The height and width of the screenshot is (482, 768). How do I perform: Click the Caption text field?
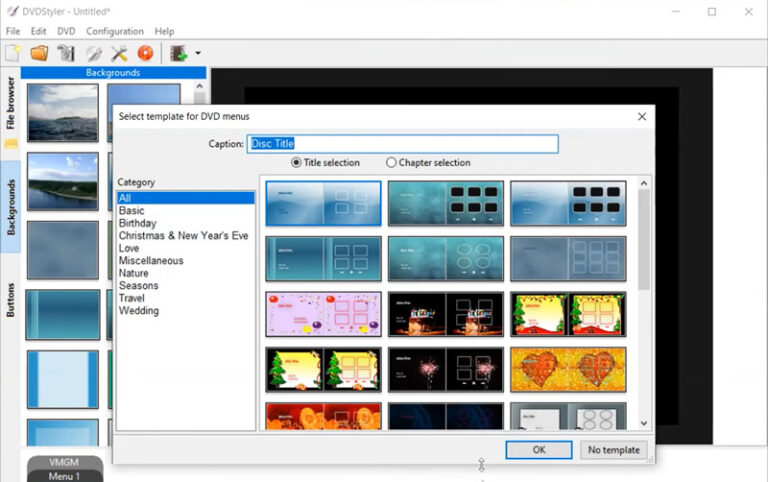[402, 144]
